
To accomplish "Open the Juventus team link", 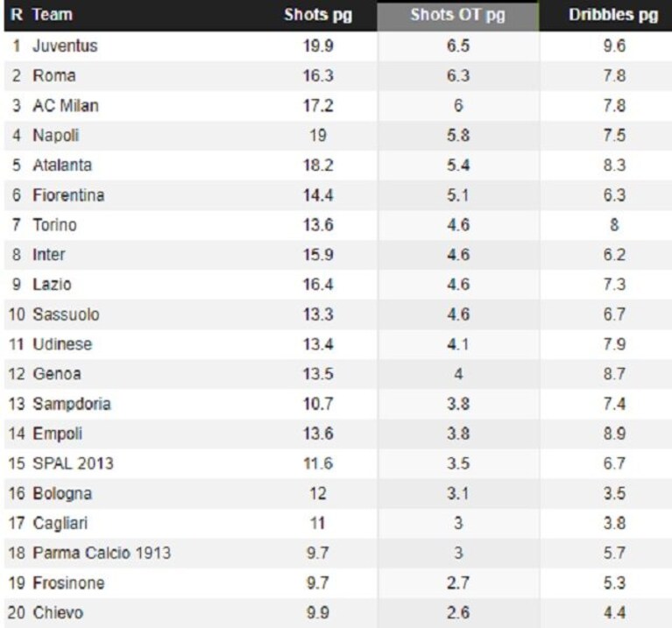I will [65, 46].
